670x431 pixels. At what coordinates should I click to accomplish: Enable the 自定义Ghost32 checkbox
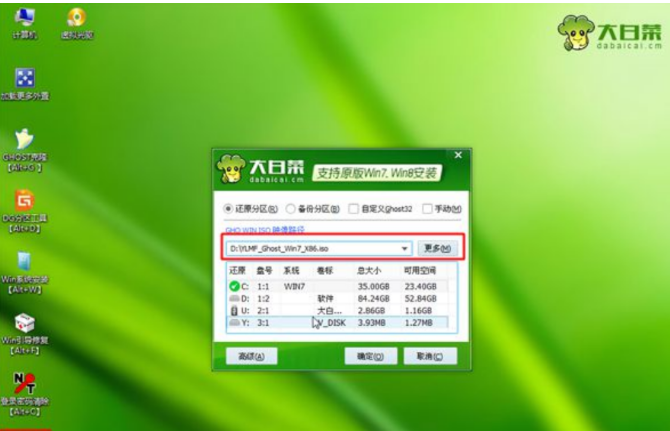tap(354, 209)
